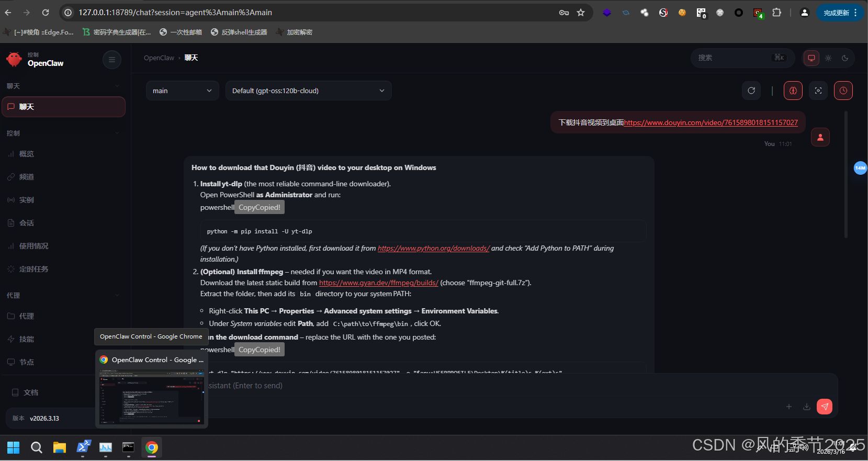Click the cookie extension icon
Viewport: 868px width, 461px height.
tap(682, 13)
